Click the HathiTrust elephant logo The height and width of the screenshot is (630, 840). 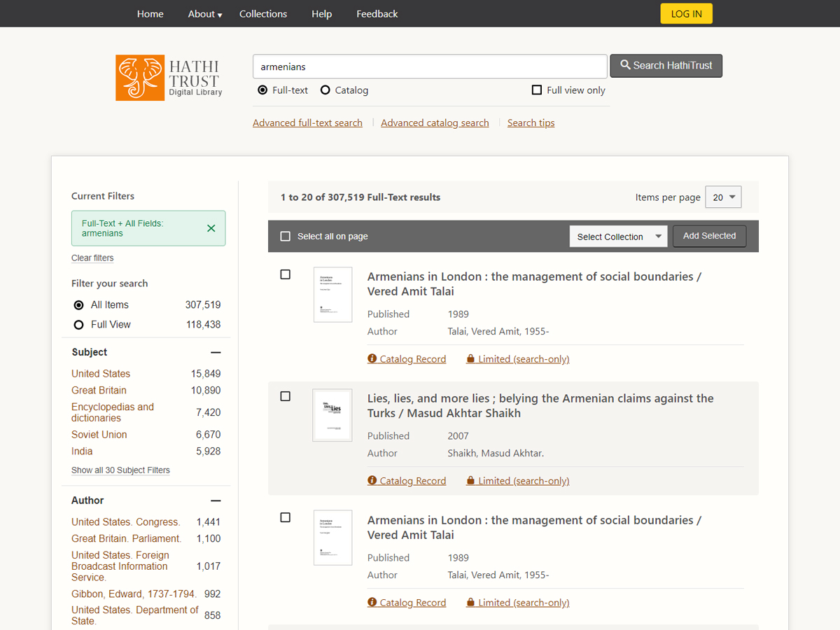(140, 78)
